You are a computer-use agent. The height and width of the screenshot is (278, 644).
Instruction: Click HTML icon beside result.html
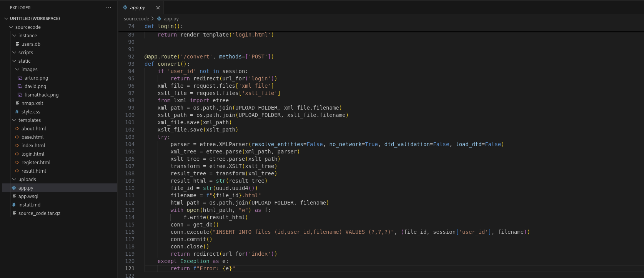coord(17,171)
